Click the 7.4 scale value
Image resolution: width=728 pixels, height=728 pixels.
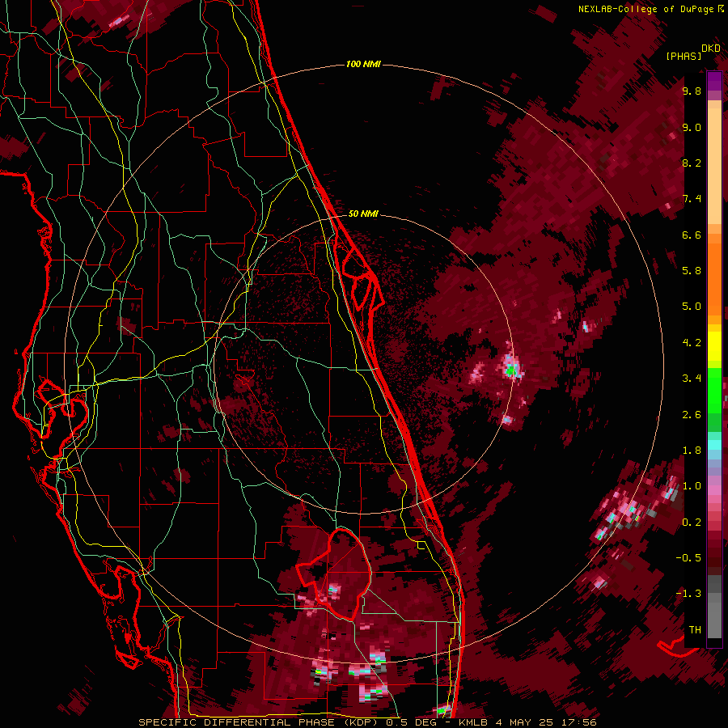coord(692,199)
